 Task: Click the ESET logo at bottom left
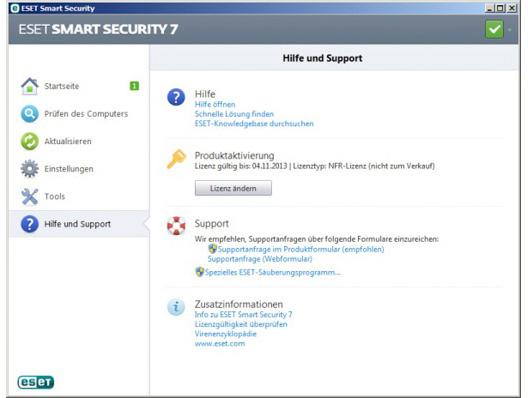[x=36, y=382]
